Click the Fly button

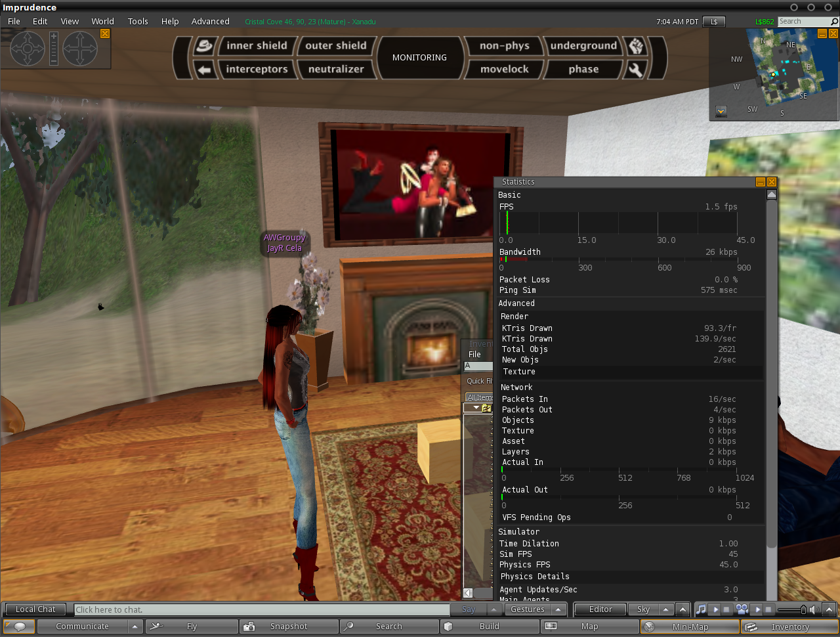tap(192, 626)
